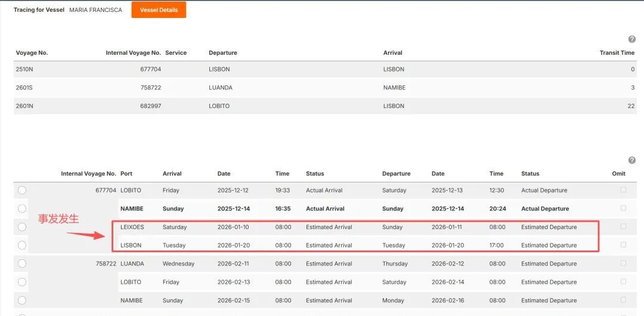Click the LUANDA port in schedule table
Viewport: 644px width, 316px height.
[x=132, y=264]
